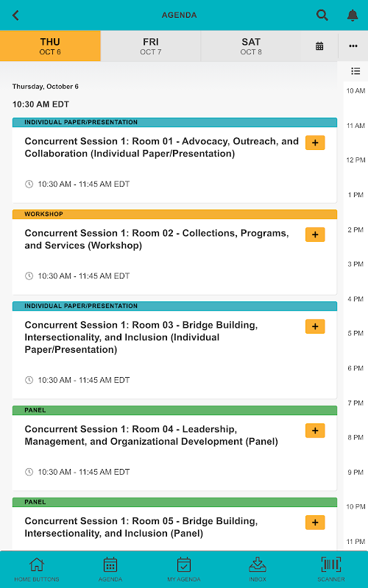Select the THU OCT 6 tab
The height and width of the screenshot is (588, 368).
point(50,46)
